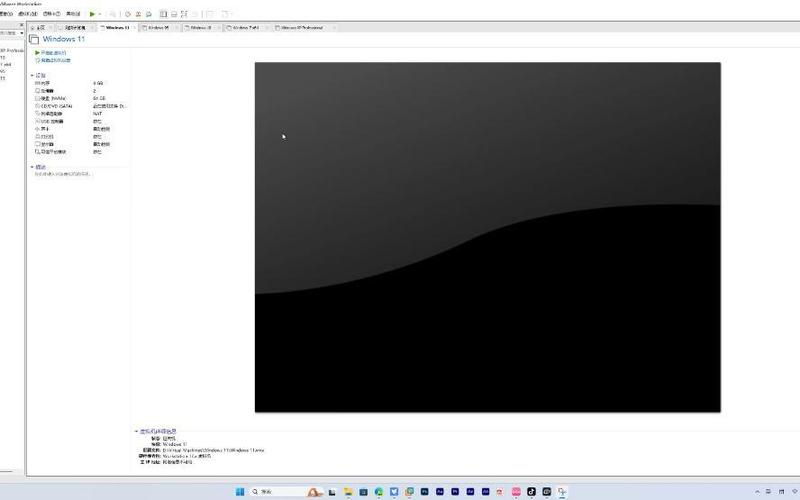Close the Windows XP Professional tab
The height and width of the screenshot is (500, 800).
[334, 28]
